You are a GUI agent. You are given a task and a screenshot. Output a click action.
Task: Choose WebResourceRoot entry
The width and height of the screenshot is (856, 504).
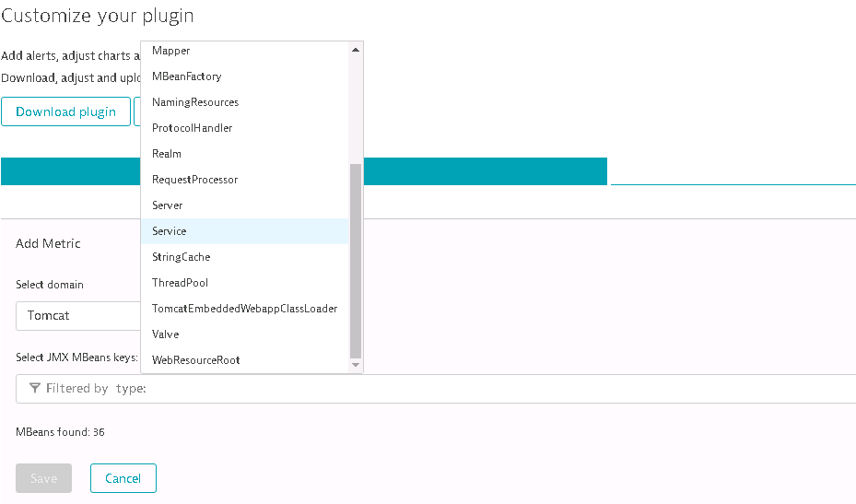coord(244,360)
